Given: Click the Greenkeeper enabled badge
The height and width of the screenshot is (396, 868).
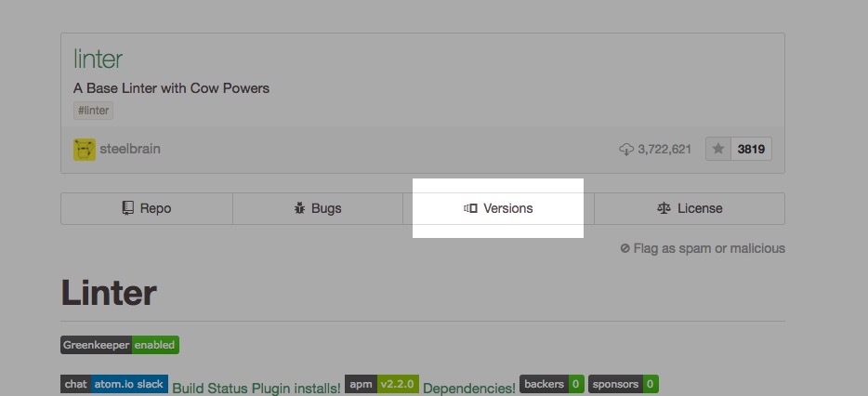Looking at the screenshot, I should (x=120, y=345).
